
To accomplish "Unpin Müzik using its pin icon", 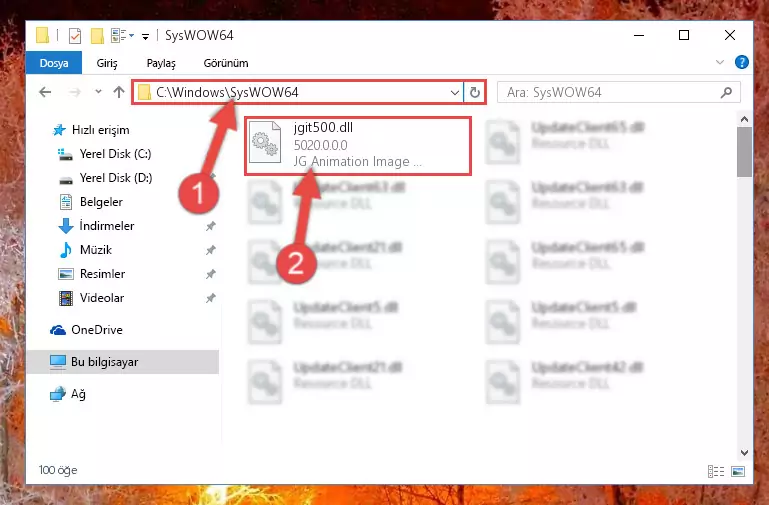I will (x=210, y=250).
